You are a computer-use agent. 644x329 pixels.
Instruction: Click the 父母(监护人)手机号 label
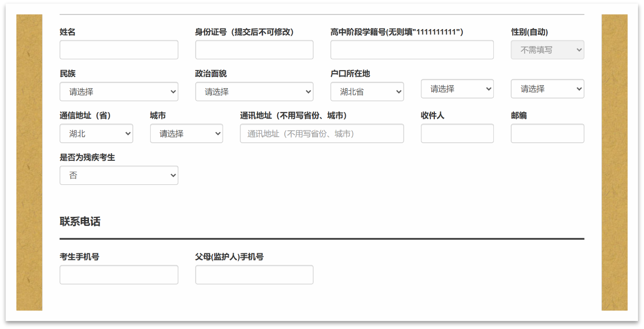tap(229, 257)
